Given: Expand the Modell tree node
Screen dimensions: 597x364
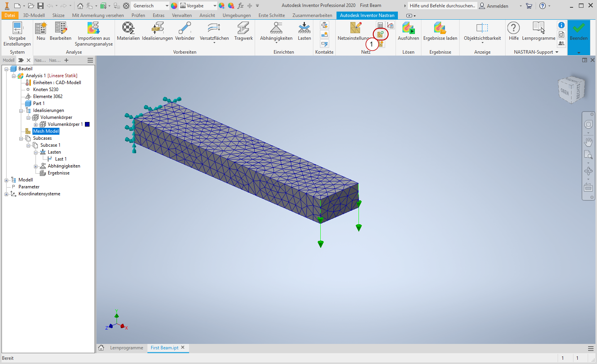Looking at the screenshot, I should tap(6, 180).
